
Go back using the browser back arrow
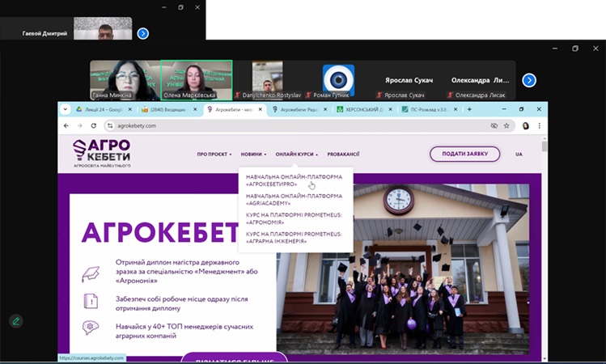[66, 125]
